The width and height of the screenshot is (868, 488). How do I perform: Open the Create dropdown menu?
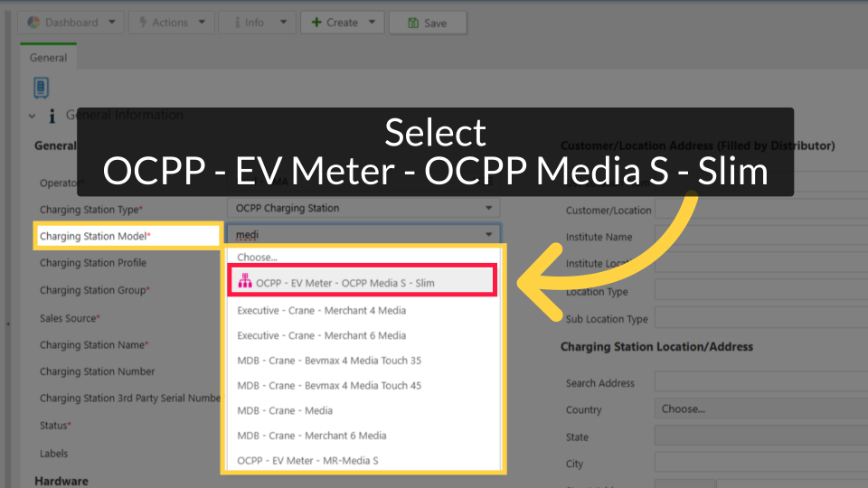click(x=342, y=23)
